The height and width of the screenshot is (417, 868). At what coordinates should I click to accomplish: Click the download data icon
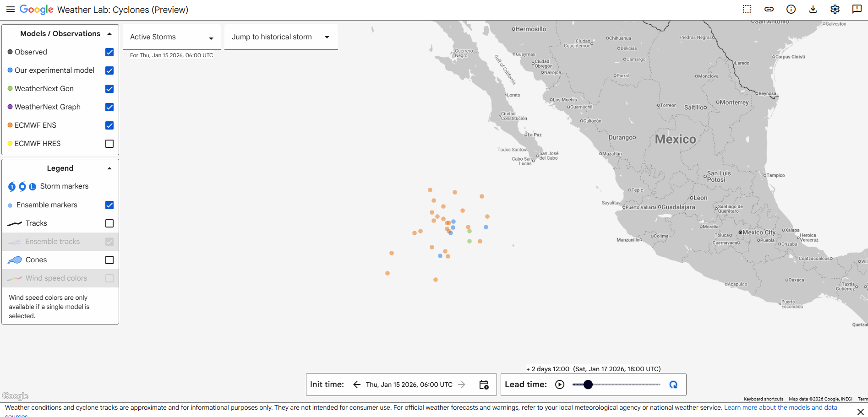point(813,10)
